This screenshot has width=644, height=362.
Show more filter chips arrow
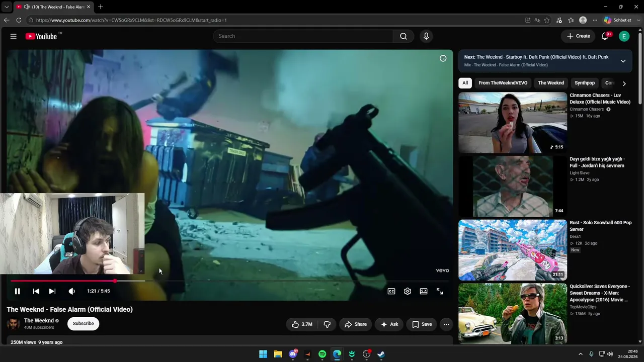pyautogui.click(x=624, y=83)
